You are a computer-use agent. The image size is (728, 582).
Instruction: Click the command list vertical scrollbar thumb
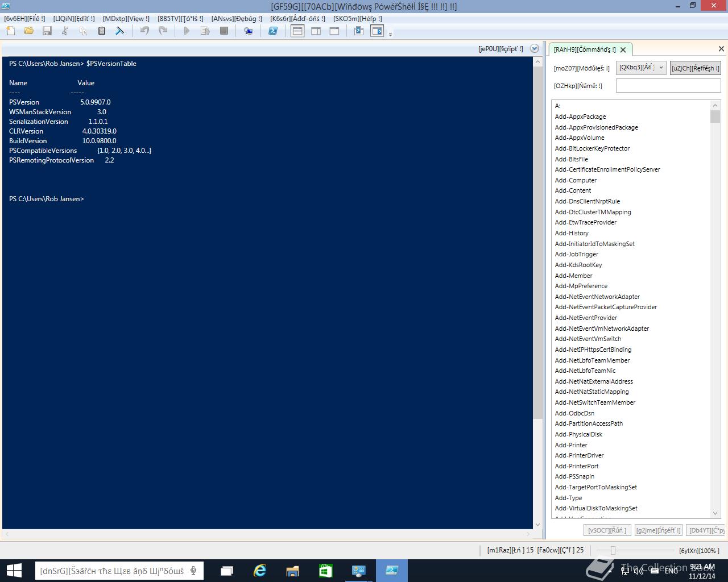(715, 117)
